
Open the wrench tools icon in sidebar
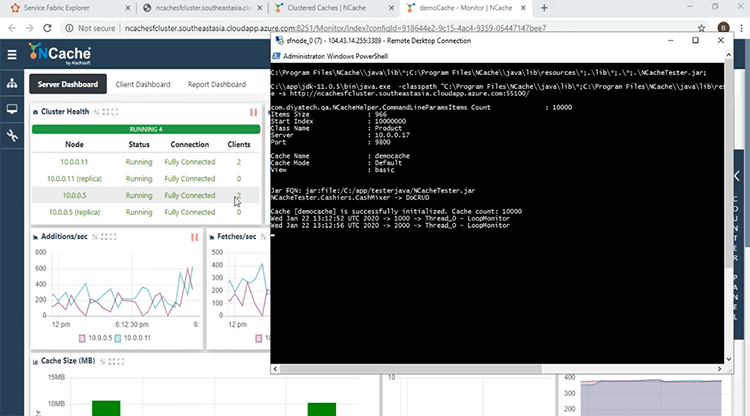[x=12, y=136]
